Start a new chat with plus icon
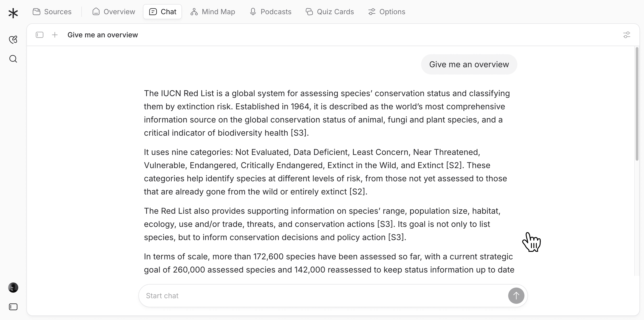Screen dimensions: 644x320 55,35
